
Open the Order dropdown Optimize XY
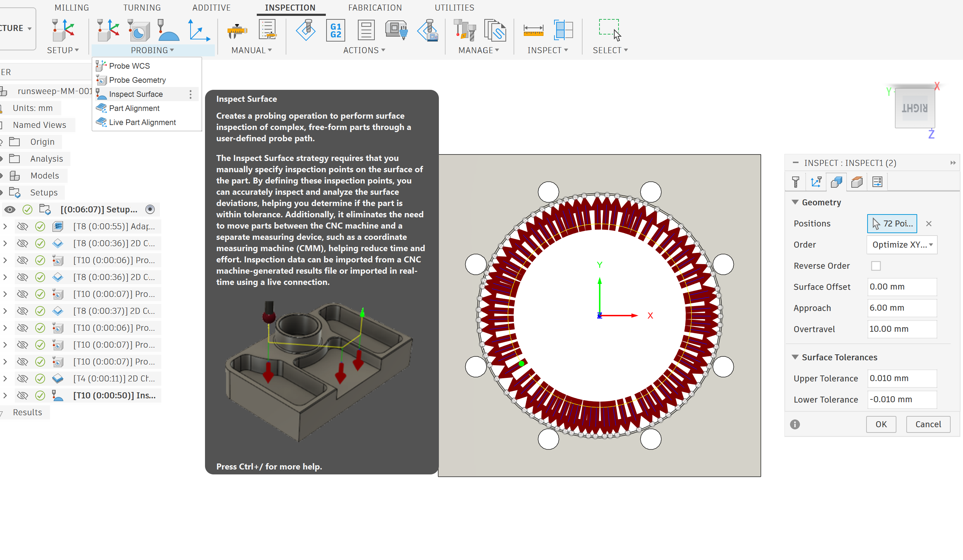point(902,245)
